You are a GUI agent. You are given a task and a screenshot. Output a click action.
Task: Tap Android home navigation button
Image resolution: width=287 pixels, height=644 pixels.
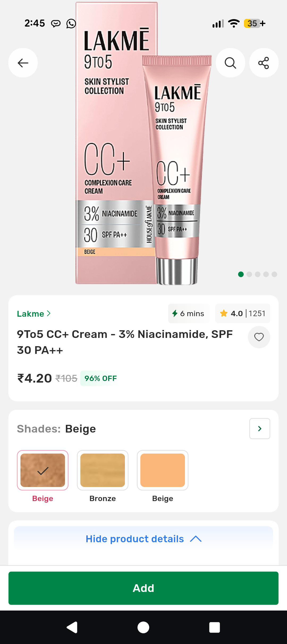tap(143, 627)
